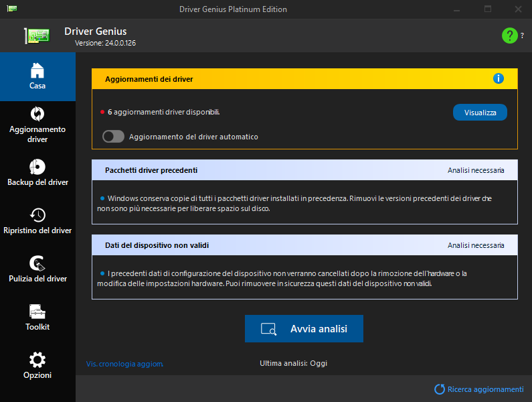
Task: Open Pulizia del driver section
Action: click(x=37, y=269)
